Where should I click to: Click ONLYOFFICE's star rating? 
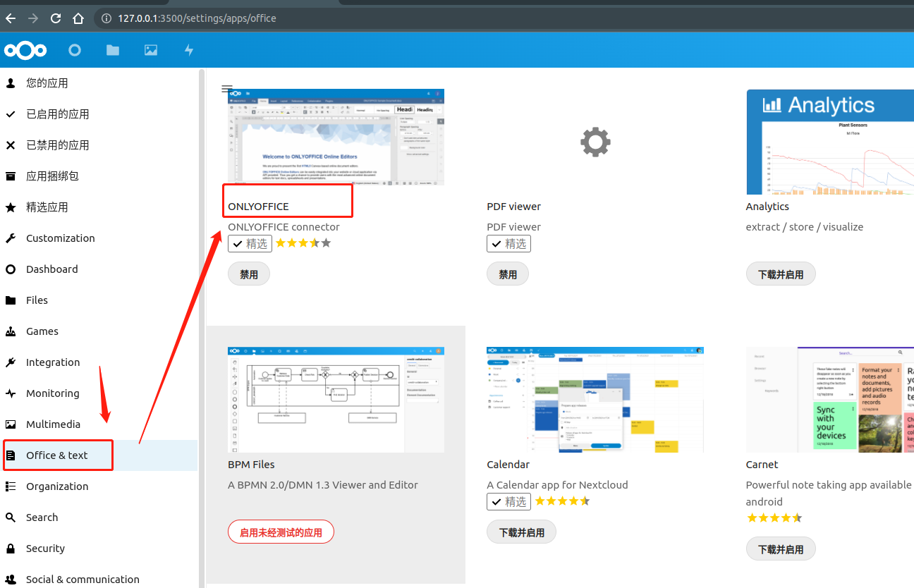[303, 243]
